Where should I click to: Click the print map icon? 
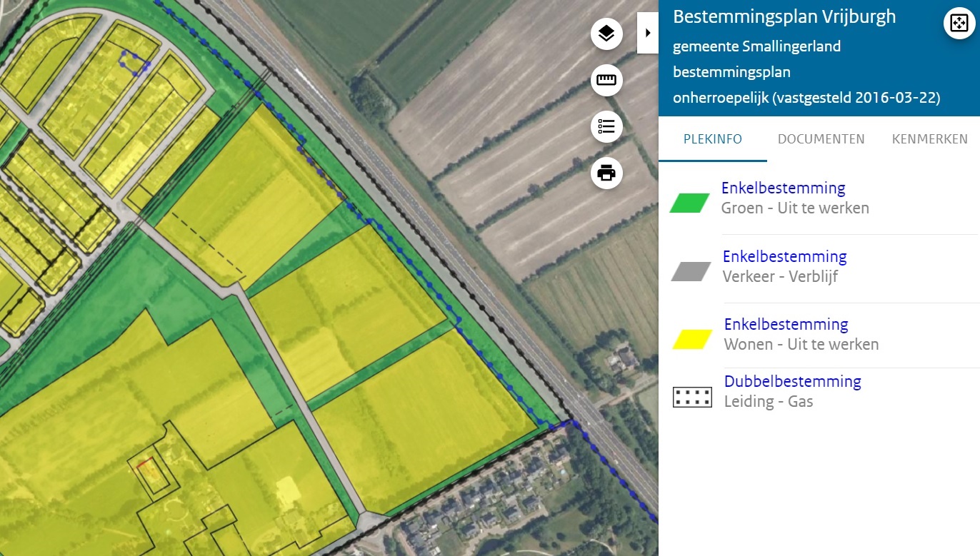606,173
